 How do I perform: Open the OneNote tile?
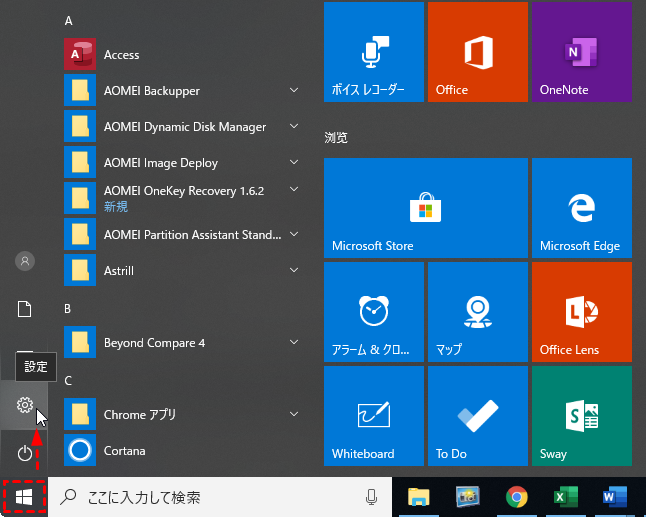coord(581,52)
